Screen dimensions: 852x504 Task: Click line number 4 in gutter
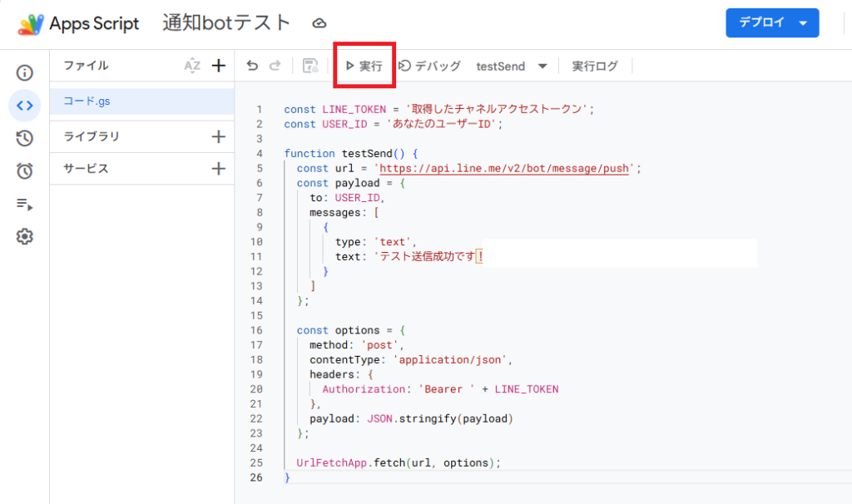point(260,154)
